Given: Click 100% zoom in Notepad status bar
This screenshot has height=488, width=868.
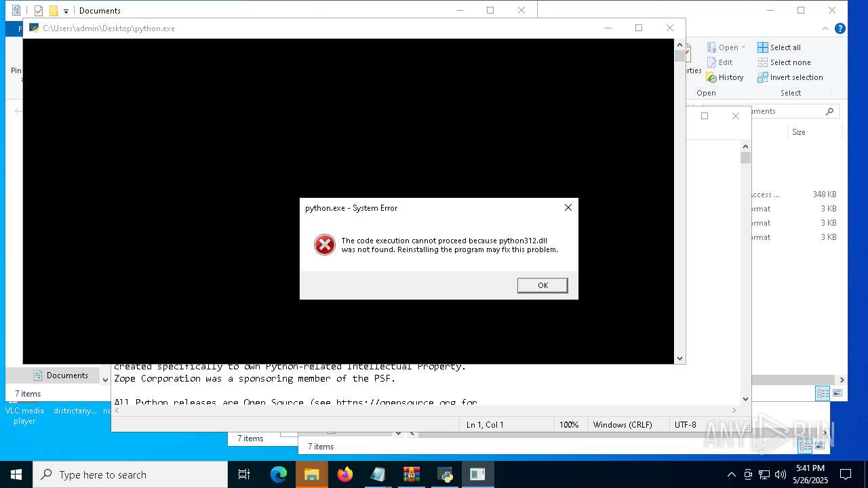Looking at the screenshot, I should point(569,425).
